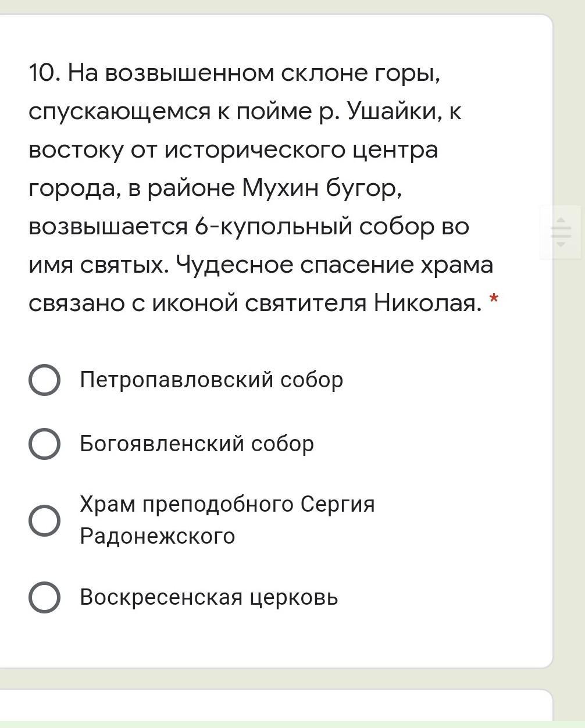Pick the Храм преподобного Сергия Радонежского radio
The height and width of the screenshot is (728, 585).
tap(44, 520)
